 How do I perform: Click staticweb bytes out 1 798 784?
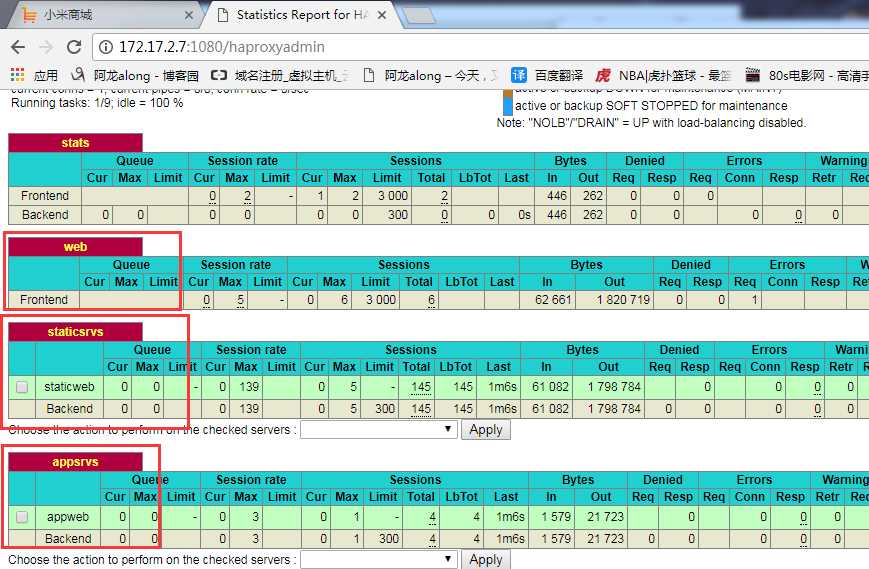614,387
